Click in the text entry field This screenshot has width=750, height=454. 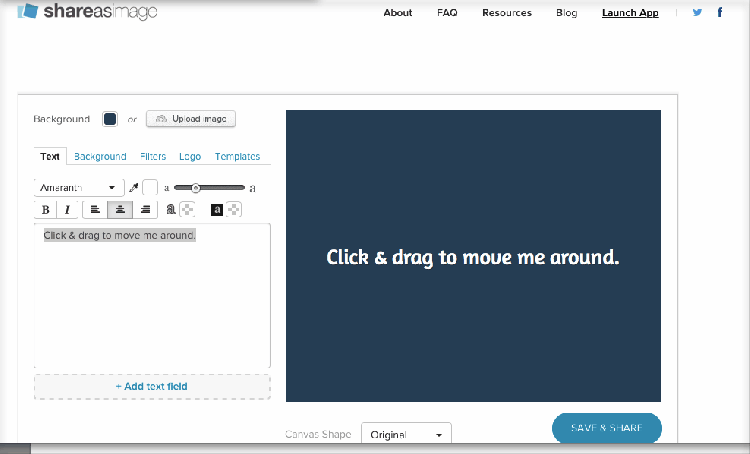152,300
